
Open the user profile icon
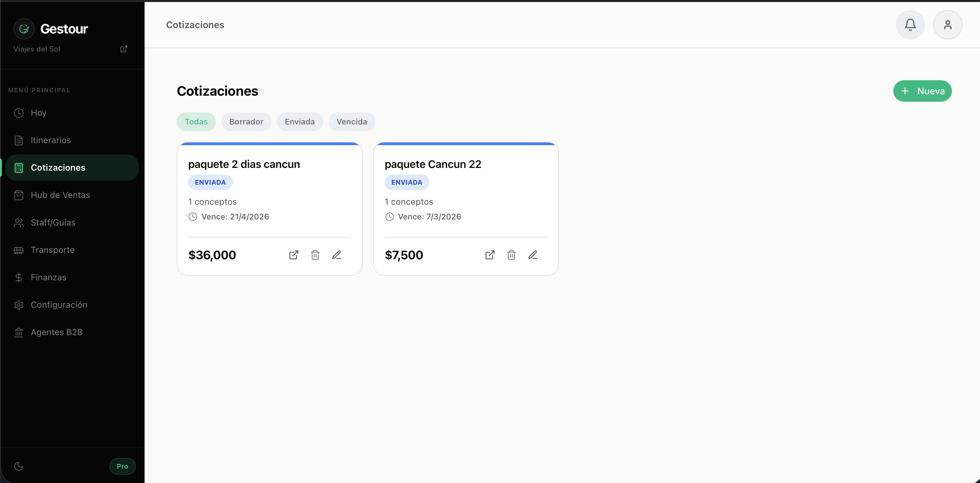coord(947,25)
